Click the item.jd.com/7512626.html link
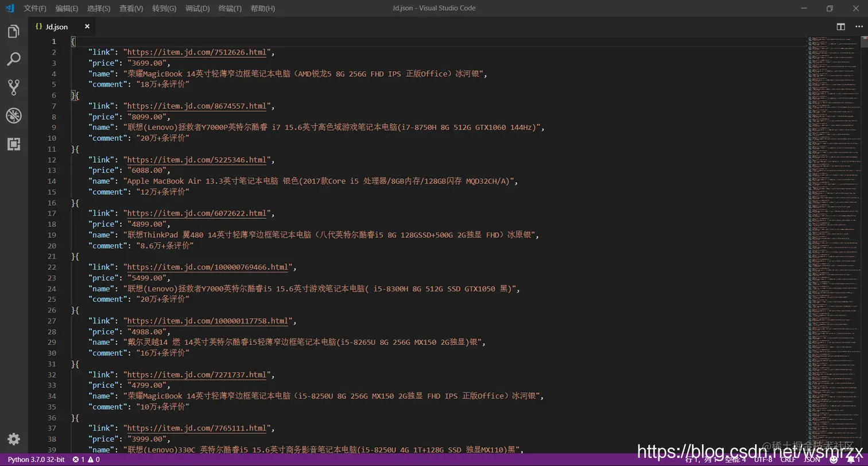This screenshot has width=868, height=466. pos(197,52)
